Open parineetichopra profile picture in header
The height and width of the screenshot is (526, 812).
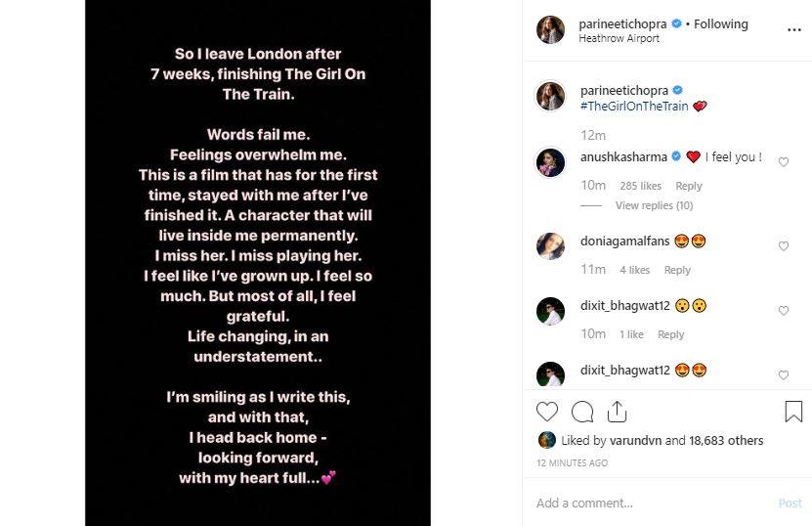point(550,30)
